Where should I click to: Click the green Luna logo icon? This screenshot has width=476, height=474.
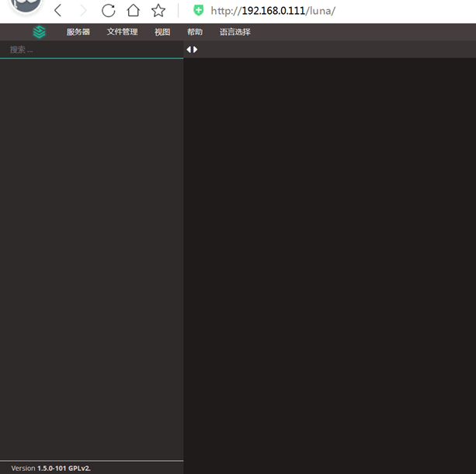(x=40, y=32)
